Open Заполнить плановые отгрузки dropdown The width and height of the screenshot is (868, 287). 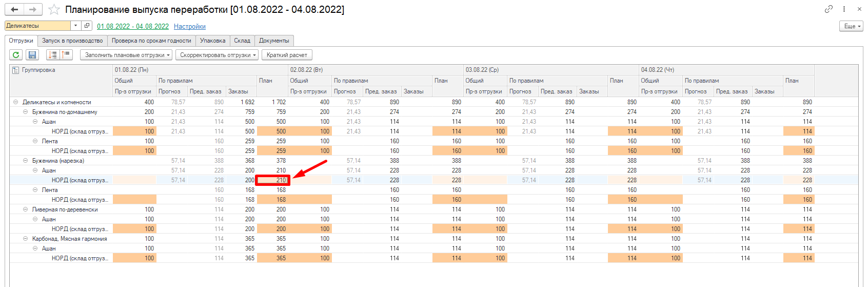tap(126, 55)
